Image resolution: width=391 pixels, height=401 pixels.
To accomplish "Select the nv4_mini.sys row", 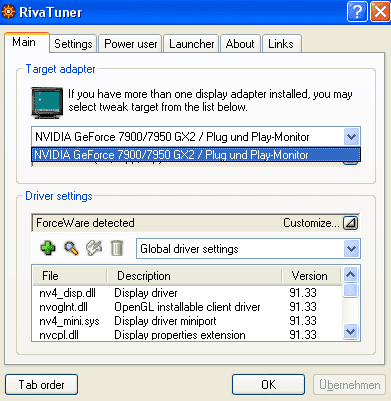I will tap(188, 321).
